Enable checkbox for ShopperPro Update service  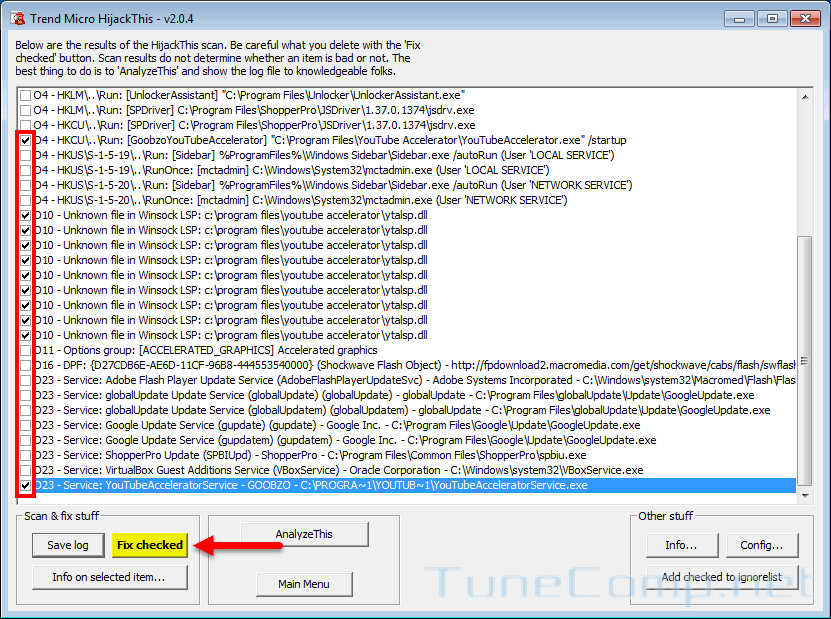click(x=25, y=455)
